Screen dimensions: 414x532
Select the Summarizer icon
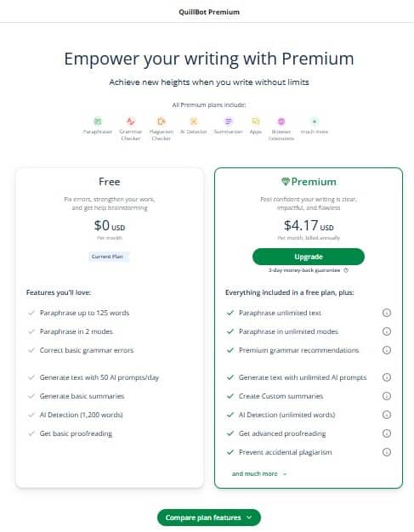pos(229,122)
